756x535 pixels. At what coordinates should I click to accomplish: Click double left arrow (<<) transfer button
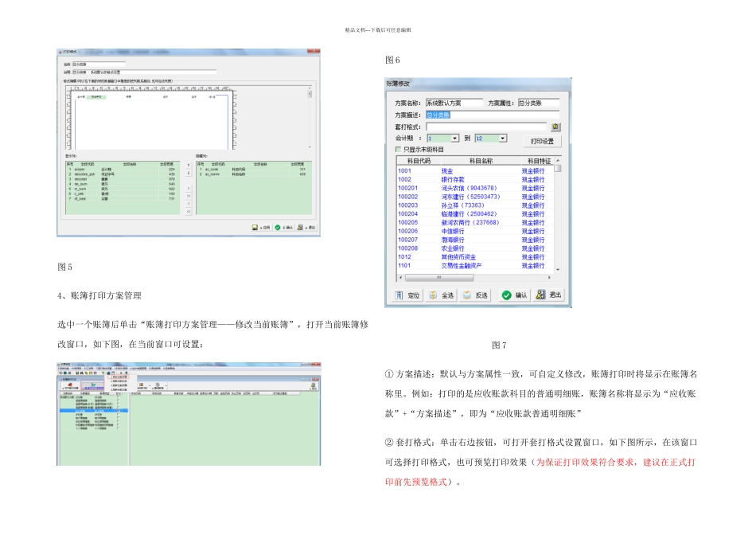188,212
